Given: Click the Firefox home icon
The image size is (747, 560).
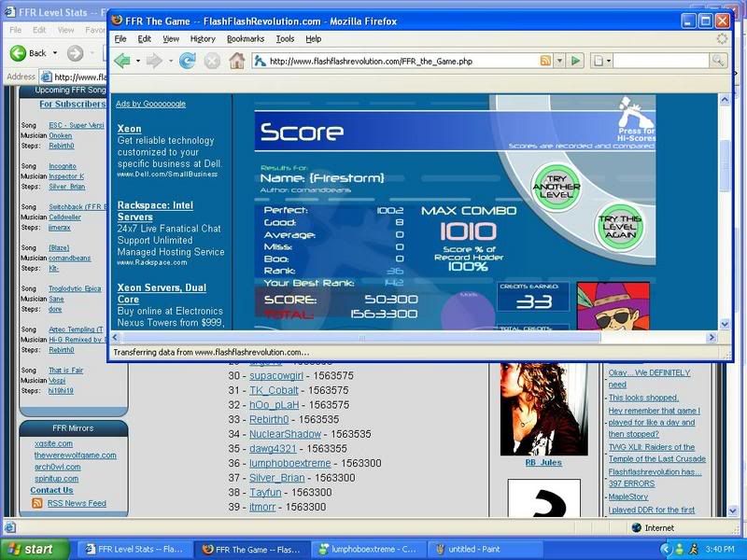Looking at the screenshot, I should pyautogui.click(x=237, y=61).
